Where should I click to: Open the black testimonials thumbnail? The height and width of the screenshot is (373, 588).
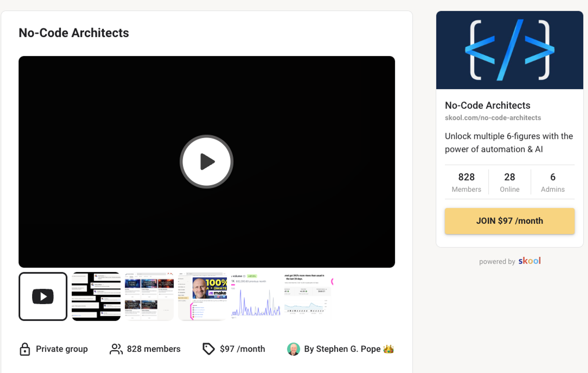96,296
